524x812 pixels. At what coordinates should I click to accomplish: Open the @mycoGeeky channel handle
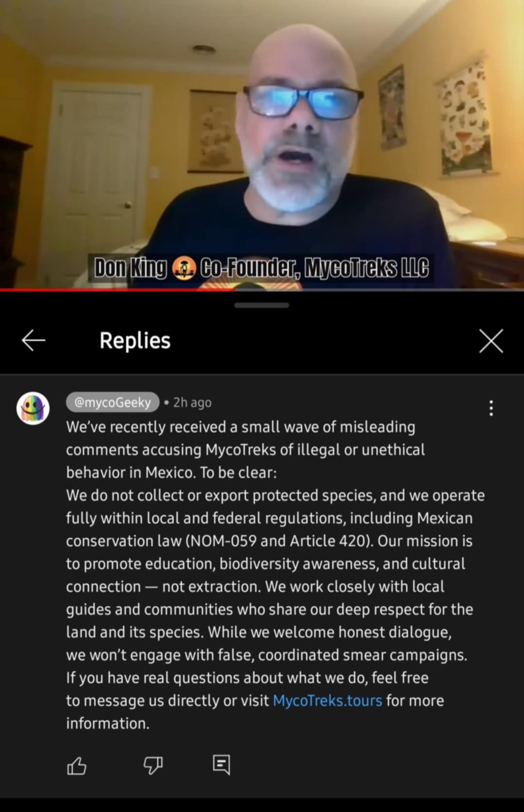113,402
